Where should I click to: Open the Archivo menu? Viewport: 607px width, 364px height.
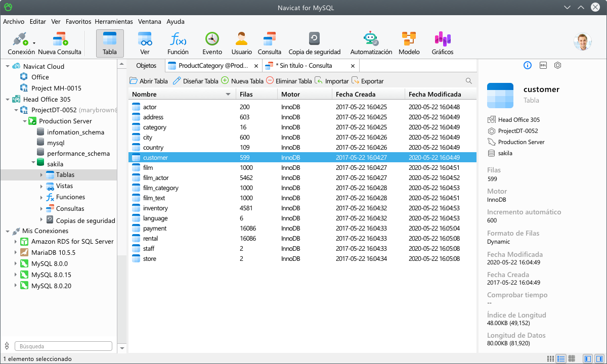[x=14, y=22]
